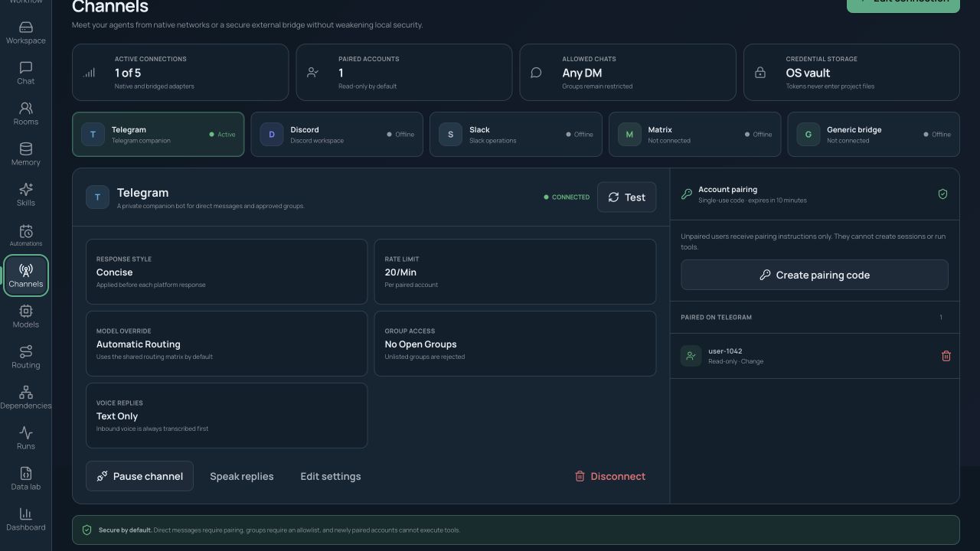Open the Response Style Concise card
This screenshot has height=551, width=980.
[x=227, y=272]
